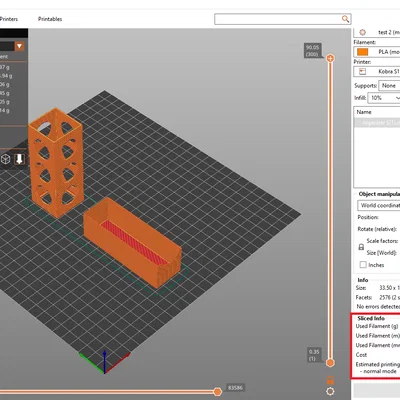Click the horizontal move slider handle at 83586
The width and height of the screenshot is (400, 400).
(217, 391)
